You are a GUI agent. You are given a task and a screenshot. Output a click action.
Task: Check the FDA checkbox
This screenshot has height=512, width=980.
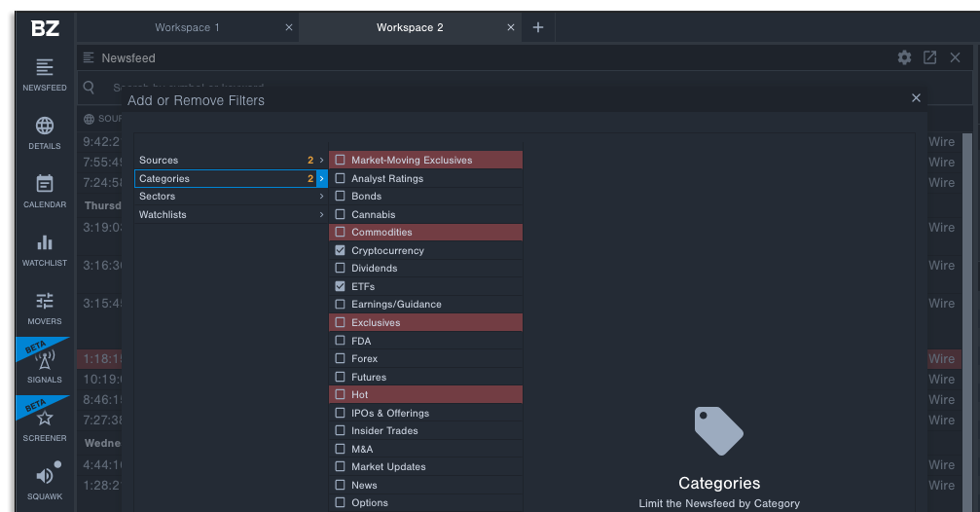tap(340, 341)
